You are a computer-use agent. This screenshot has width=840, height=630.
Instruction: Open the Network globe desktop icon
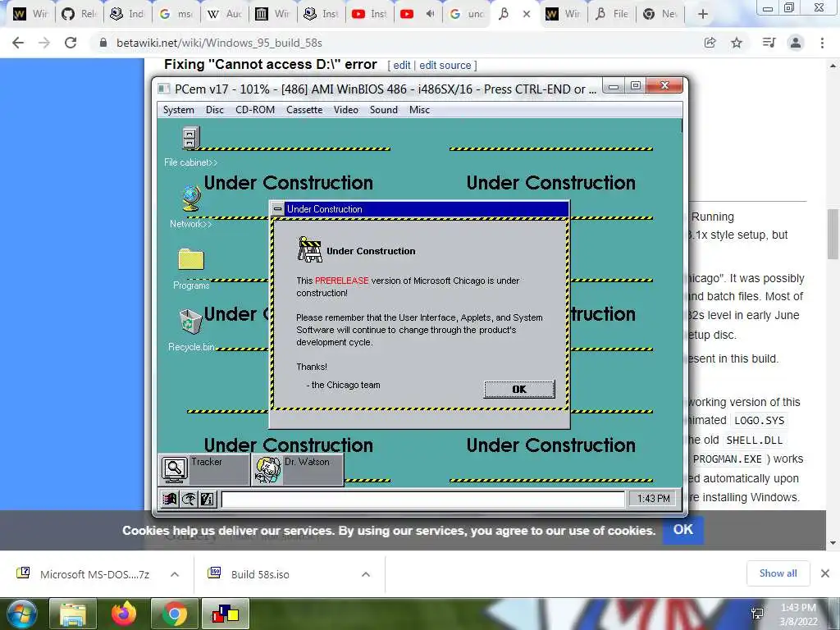(190, 199)
